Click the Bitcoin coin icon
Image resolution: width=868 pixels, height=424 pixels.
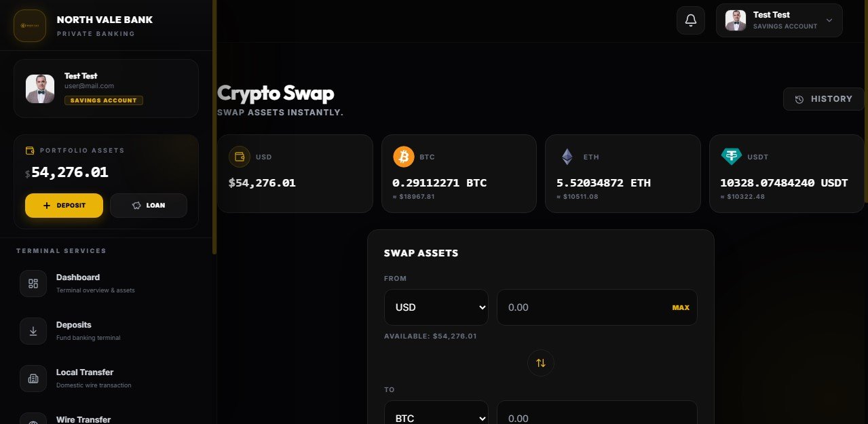(x=404, y=157)
